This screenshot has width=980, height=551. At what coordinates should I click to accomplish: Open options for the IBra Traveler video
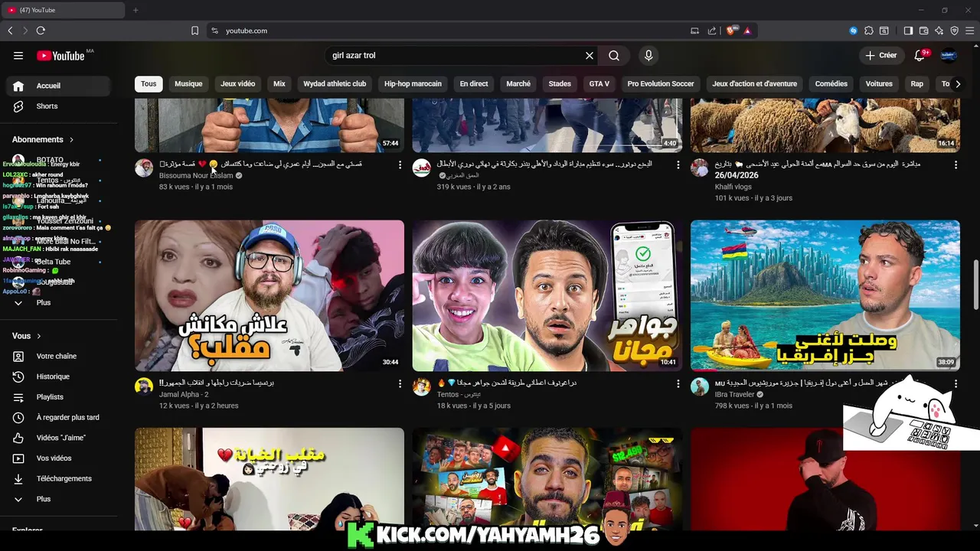[x=955, y=383]
